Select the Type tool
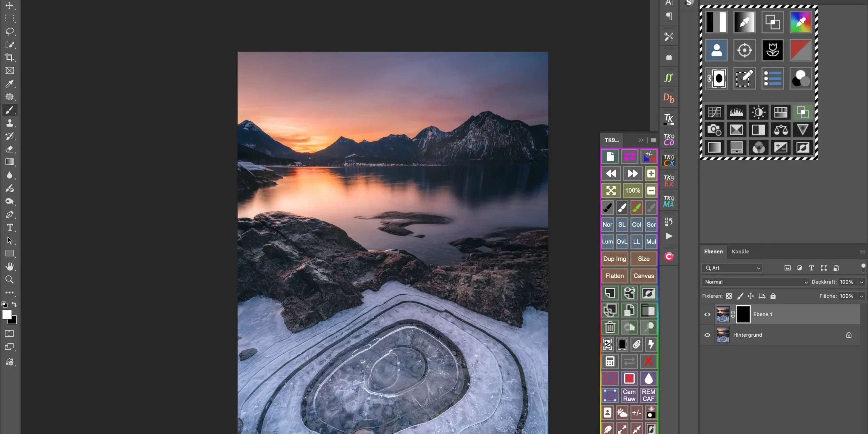The height and width of the screenshot is (434, 868). [x=9, y=228]
